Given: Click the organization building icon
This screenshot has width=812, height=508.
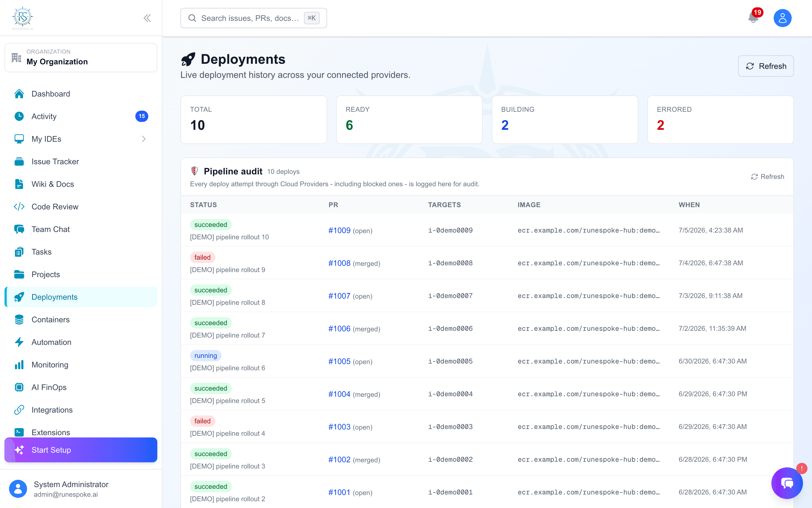Looking at the screenshot, I should pyautogui.click(x=16, y=58).
